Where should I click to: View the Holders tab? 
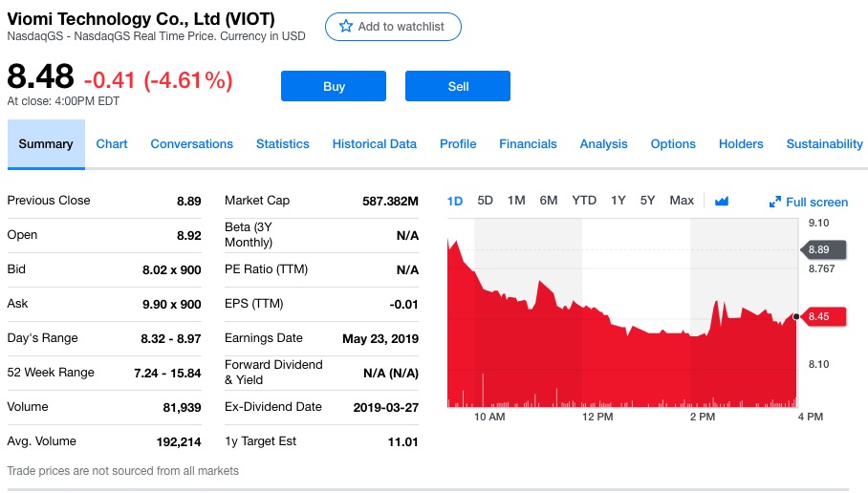741,144
